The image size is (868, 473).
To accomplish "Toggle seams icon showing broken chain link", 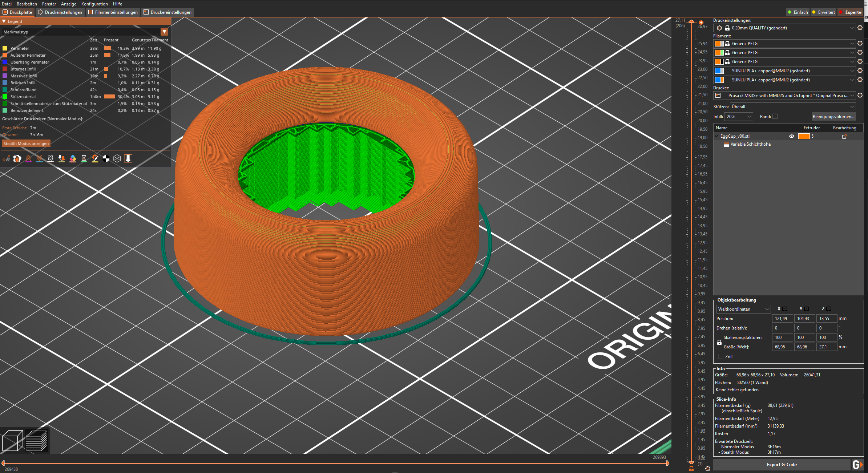I will pos(51,158).
